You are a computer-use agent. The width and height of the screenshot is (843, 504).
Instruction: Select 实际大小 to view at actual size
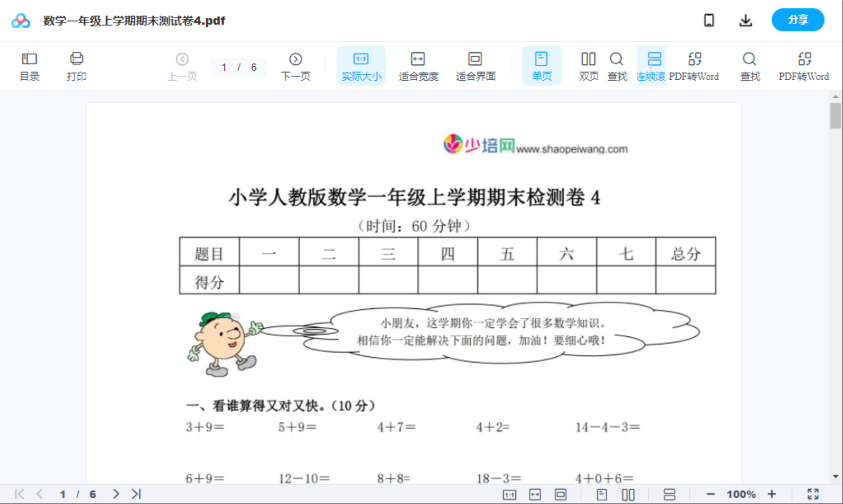click(361, 65)
